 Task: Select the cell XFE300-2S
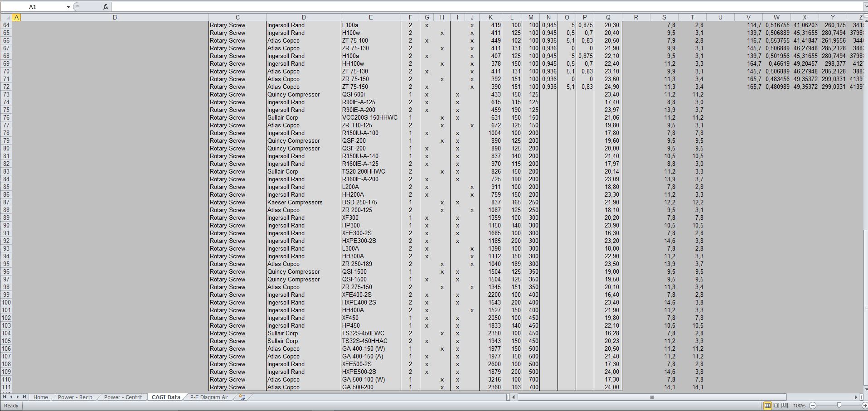[371, 233]
